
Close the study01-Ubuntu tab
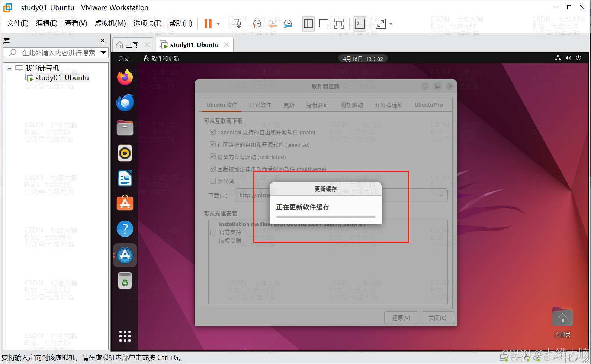[227, 45]
